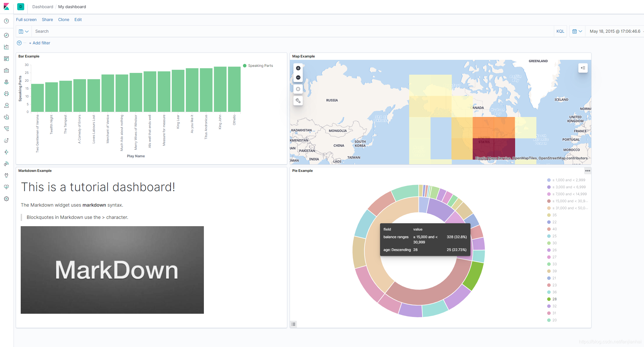The image size is (644, 347).
Task: Toggle legend ≥ 1,000 and < 2,999
Action: pos(566,180)
